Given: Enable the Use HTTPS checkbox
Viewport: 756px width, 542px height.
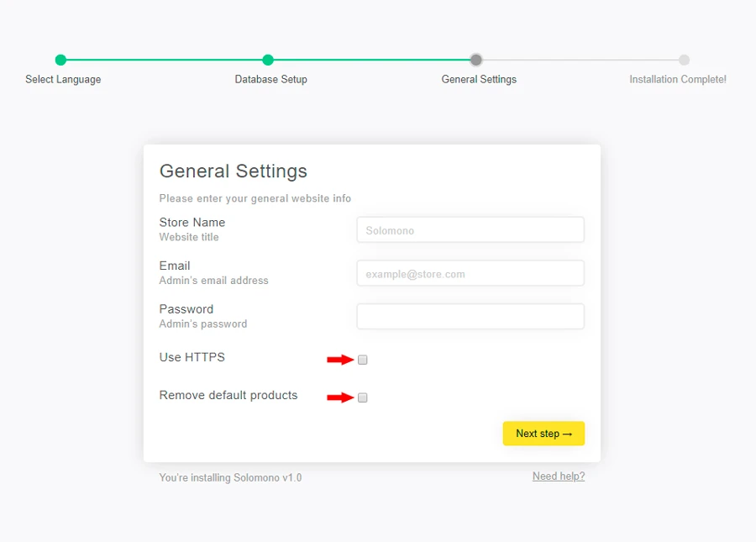Looking at the screenshot, I should point(363,360).
